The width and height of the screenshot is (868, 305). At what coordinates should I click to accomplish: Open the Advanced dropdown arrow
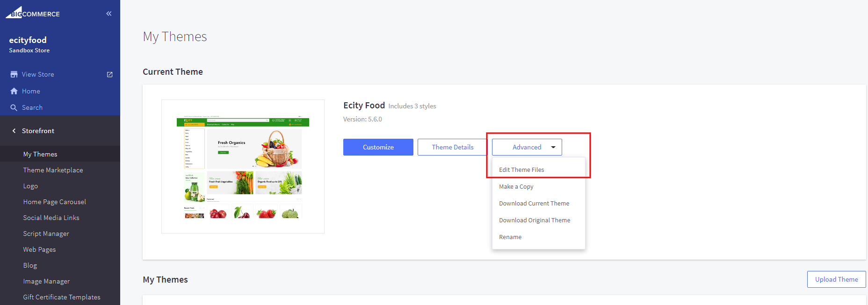pyautogui.click(x=553, y=147)
